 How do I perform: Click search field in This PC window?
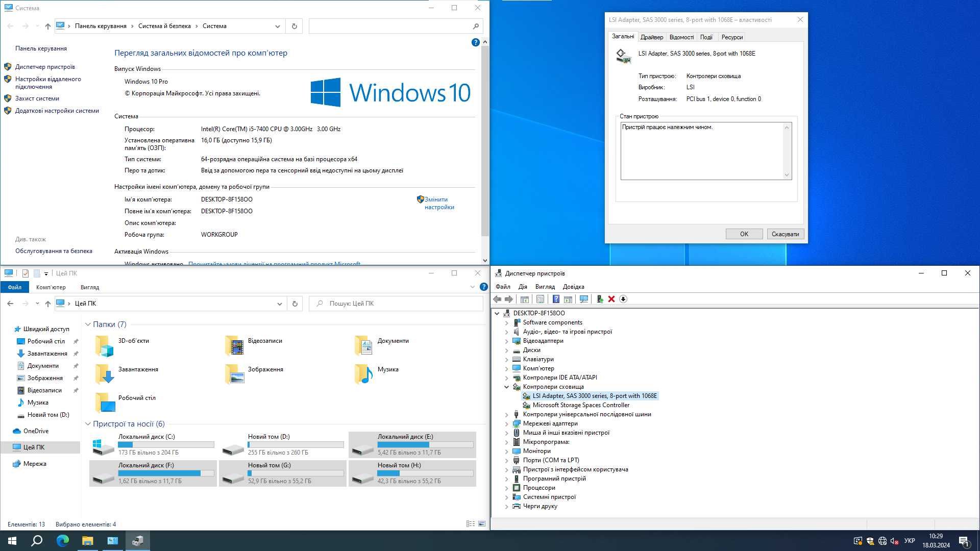(x=396, y=304)
